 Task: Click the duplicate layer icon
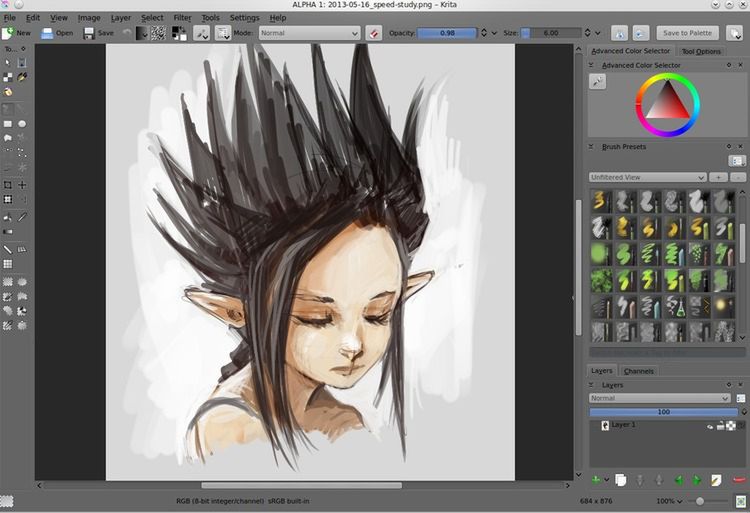[x=620, y=480]
